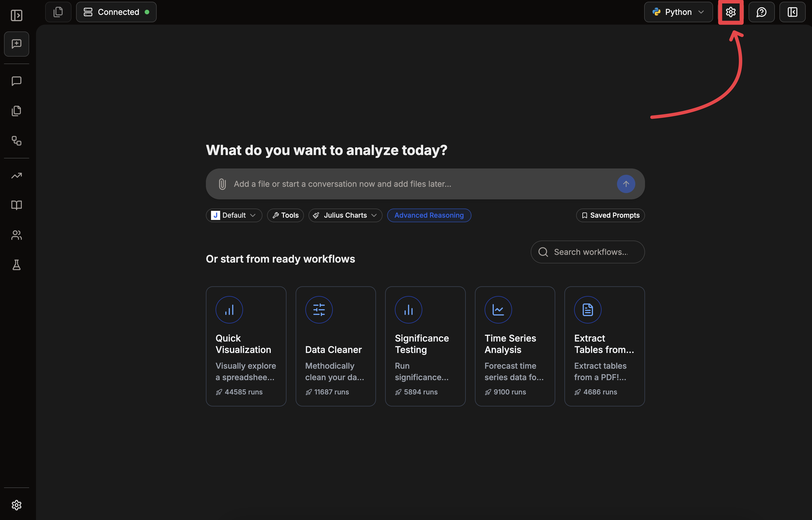Open settings gear in top toolbar
The image size is (812, 520).
(730, 12)
